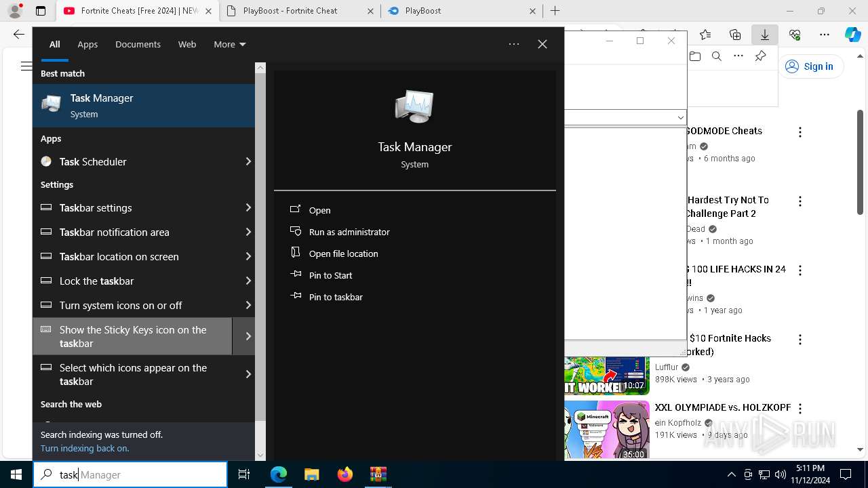This screenshot has height=488, width=868.
Task: Open Edge favorites star icon
Action: tap(705, 35)
